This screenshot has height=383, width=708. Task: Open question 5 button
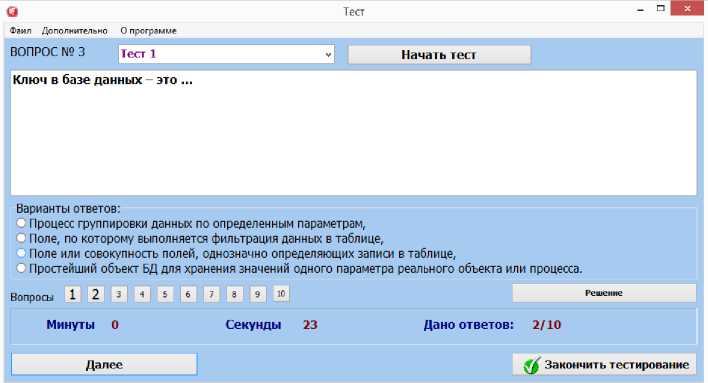click(165, 294)
